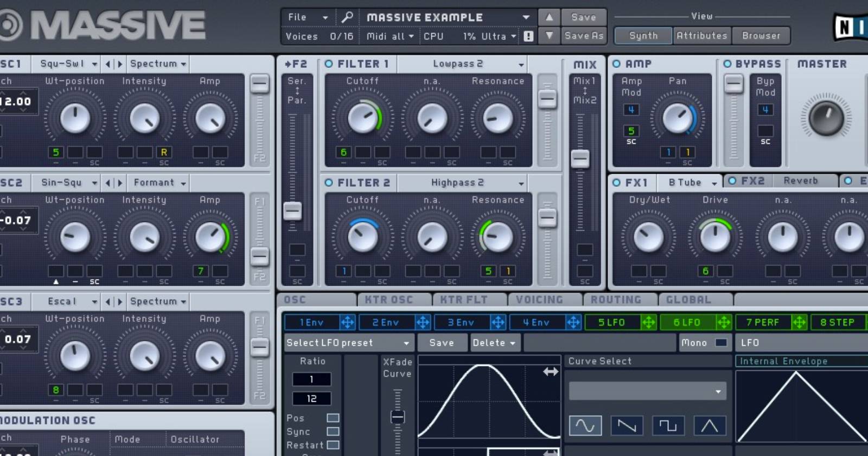This screenshot has height=456, width=868.
Task: Enable the LFO Restart checkbox
Action: [333, 445]
